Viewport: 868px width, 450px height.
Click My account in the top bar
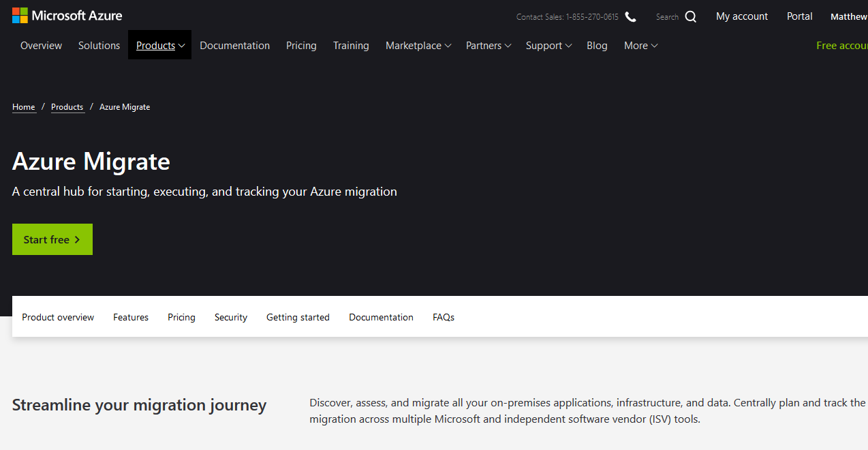pos(741,16)
